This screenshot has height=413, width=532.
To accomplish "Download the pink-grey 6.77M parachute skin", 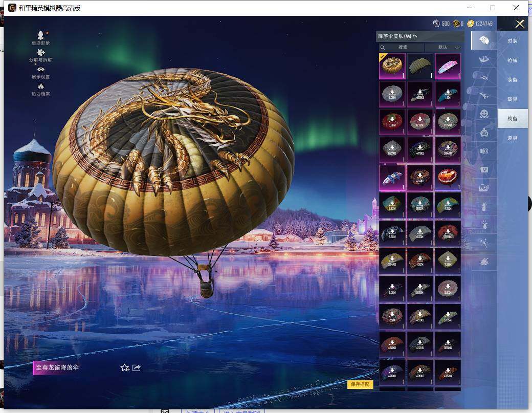I will tap(419, 122).
